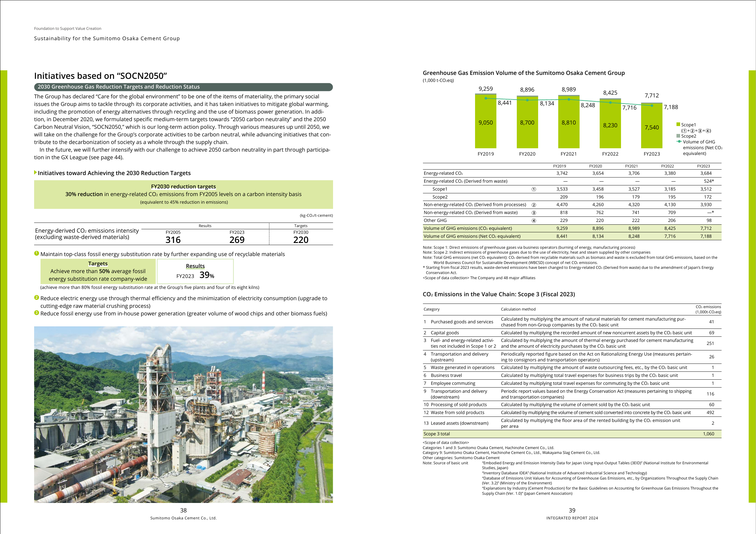
Task: Click the circled 2 in derived-from-processes row
Action: pos(534,205)
